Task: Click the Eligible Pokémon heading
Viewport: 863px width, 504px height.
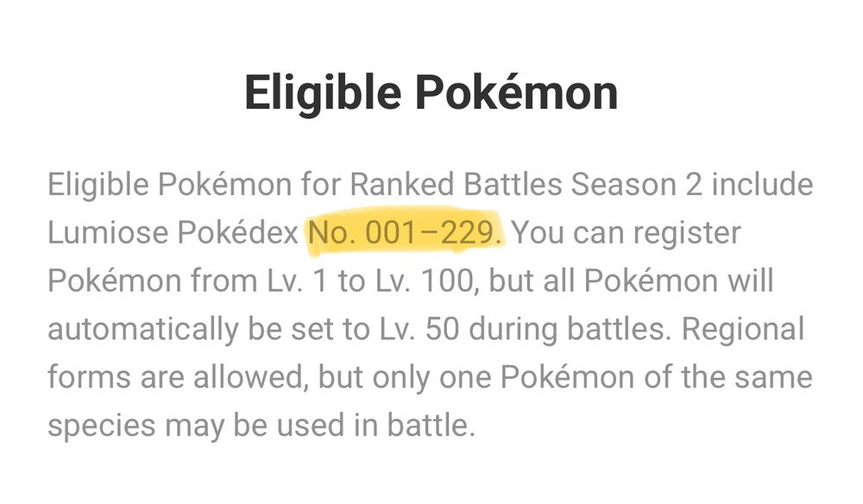Action: (431, 93)
